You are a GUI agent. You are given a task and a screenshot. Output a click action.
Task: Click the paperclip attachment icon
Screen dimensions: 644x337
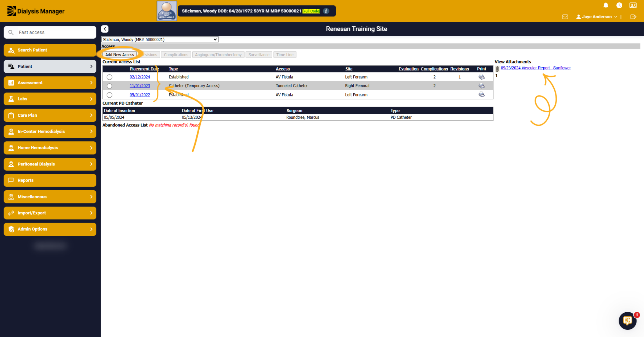click(497, 69)
